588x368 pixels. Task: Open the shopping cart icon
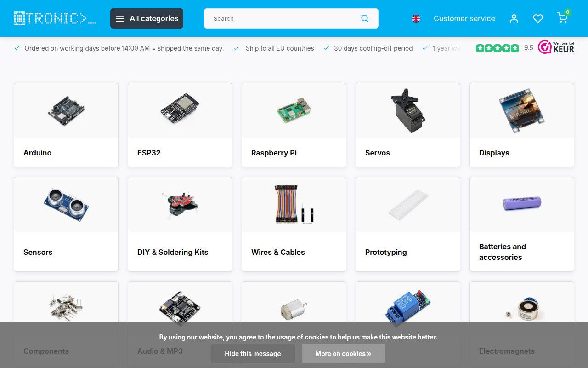click(562, 18)
